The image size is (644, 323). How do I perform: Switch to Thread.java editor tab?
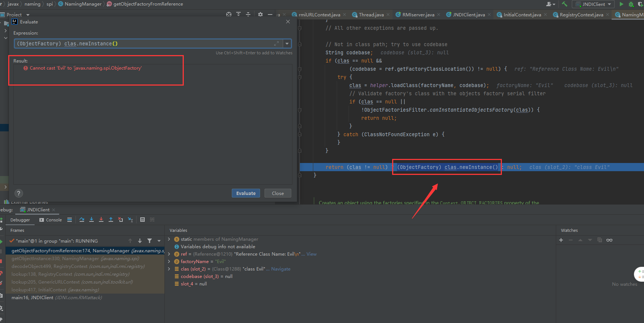(x=371, y=15)
